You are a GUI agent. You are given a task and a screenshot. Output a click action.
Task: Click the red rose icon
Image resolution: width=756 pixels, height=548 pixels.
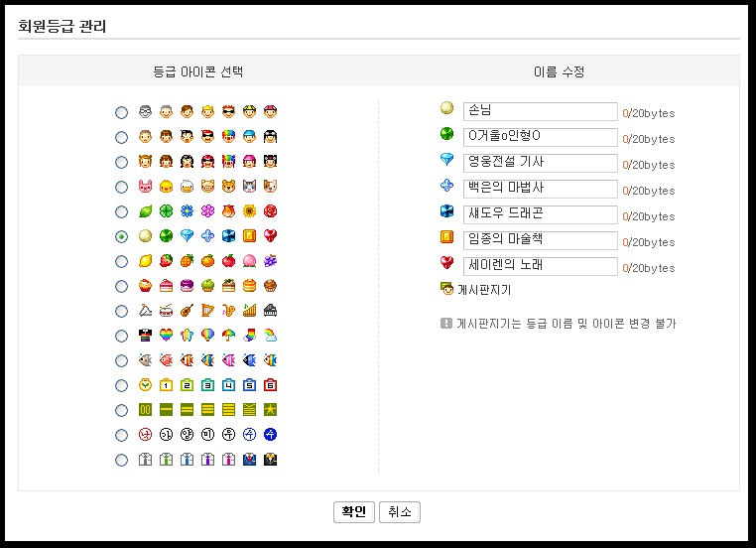click(271, 210)
